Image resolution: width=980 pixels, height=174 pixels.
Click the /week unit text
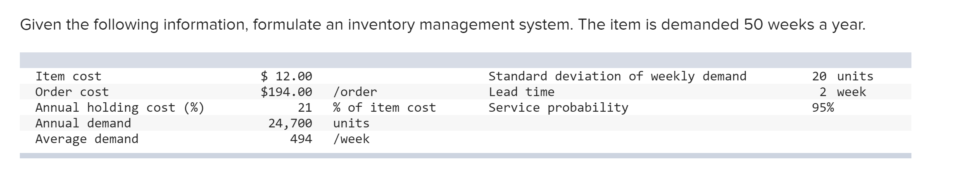click(351, 139)
